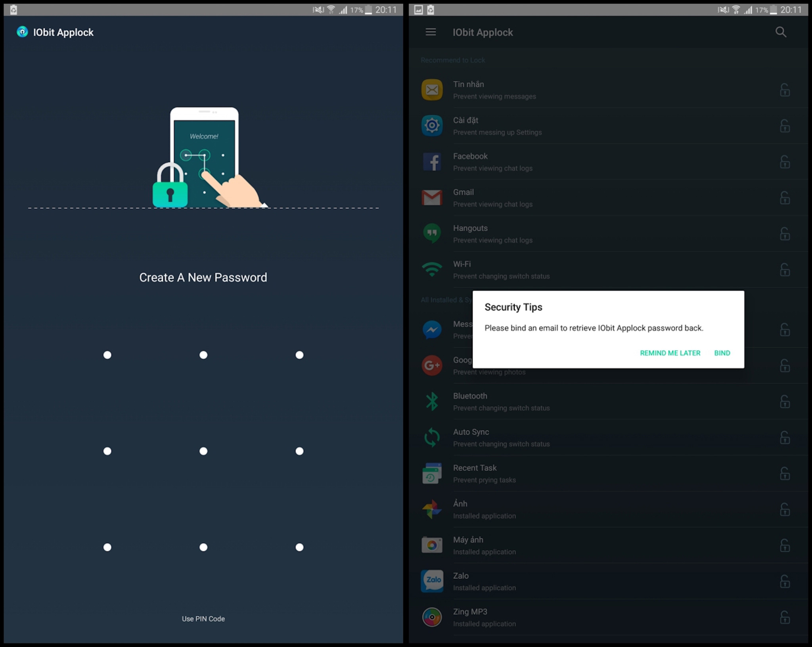This screenshot has height=647, width=812.
Task: Tap the pattern grid's top-right dot
Action: (x=299, y=355)
